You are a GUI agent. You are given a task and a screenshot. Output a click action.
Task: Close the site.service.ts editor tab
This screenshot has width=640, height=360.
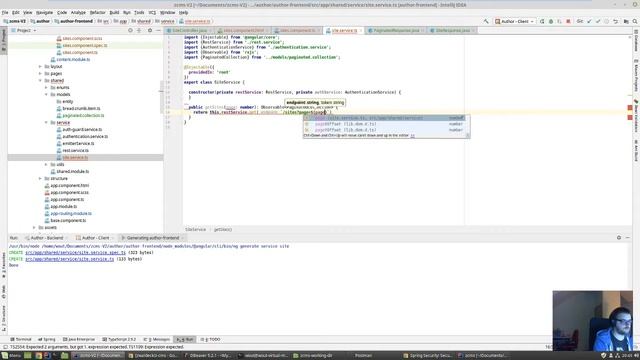point(360,31)
